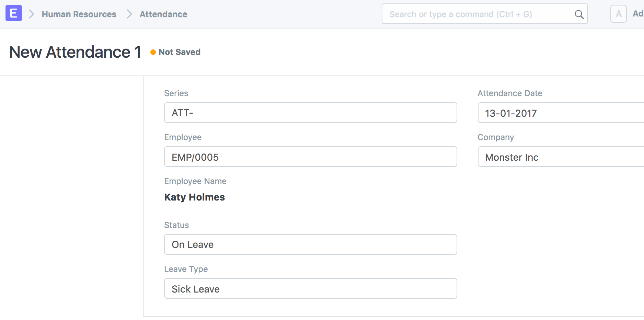The height and width of the screenshot is (320, 644).
Task: Open the Leave Type Sick Leave field
Action: pyautogui.click(x=310, y=288)
